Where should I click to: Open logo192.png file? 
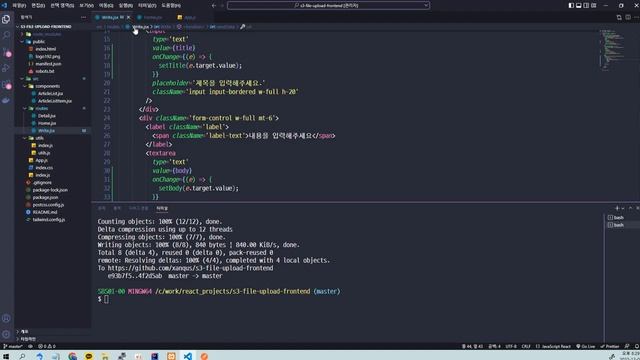pos(47,56)
